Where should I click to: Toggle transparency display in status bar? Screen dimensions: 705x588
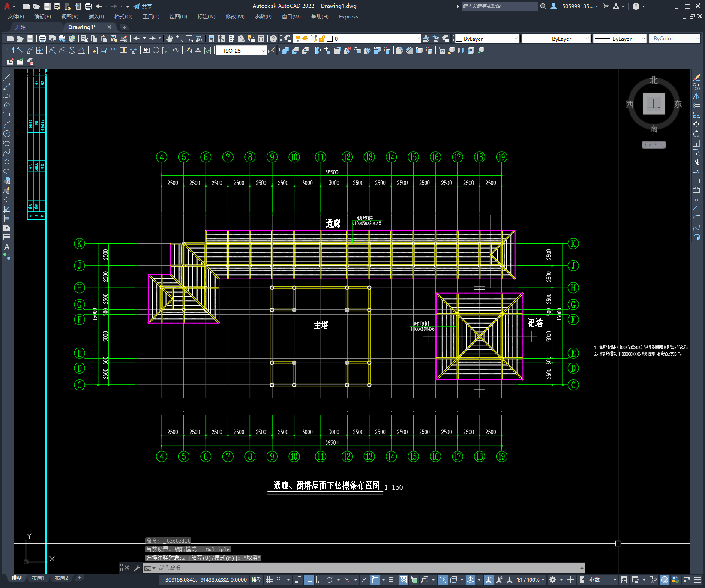click(403, 580)
